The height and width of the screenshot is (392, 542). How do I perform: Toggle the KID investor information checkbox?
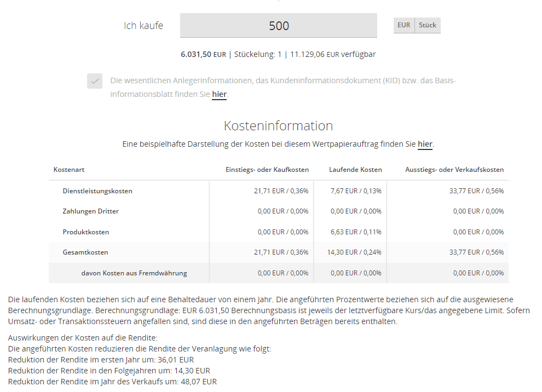95,81
